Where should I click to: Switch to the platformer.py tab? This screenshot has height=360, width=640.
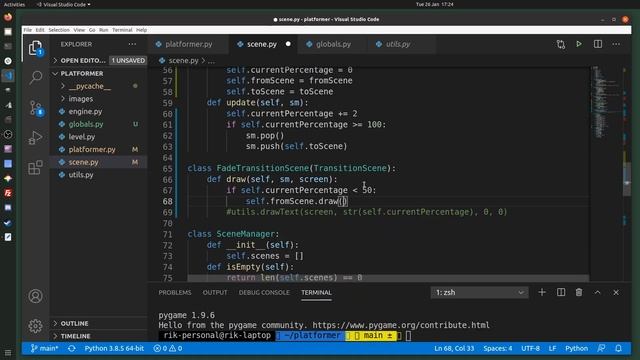point(189,44)
